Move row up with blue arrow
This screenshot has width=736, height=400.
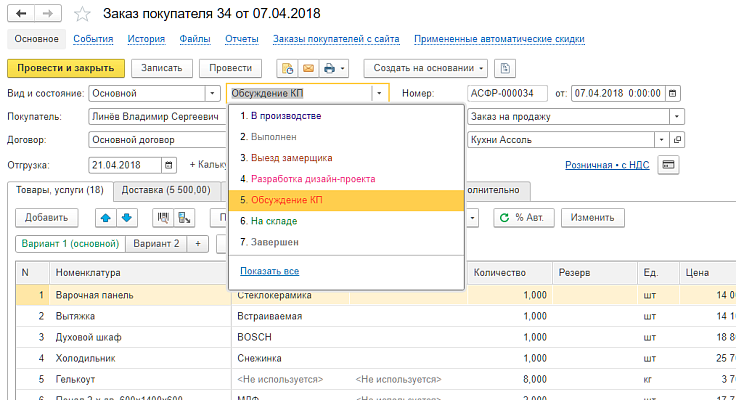[105, 217]
